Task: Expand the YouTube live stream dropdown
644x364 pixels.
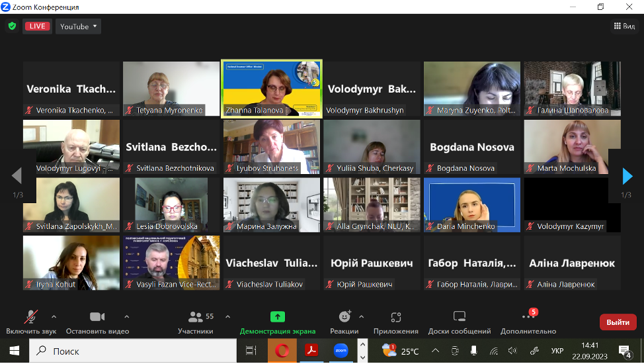Action: pos(79,26)
